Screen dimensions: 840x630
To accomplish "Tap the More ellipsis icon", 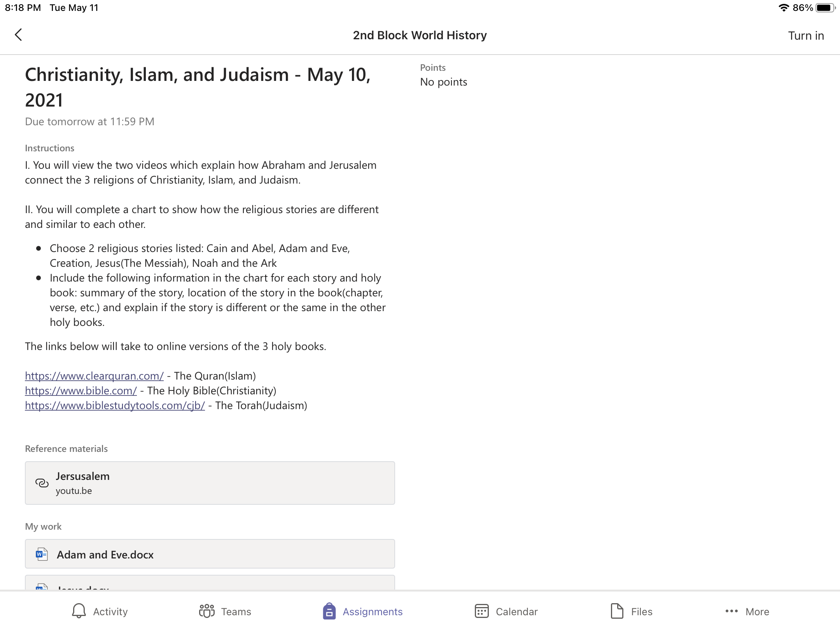I will [731, 611].
